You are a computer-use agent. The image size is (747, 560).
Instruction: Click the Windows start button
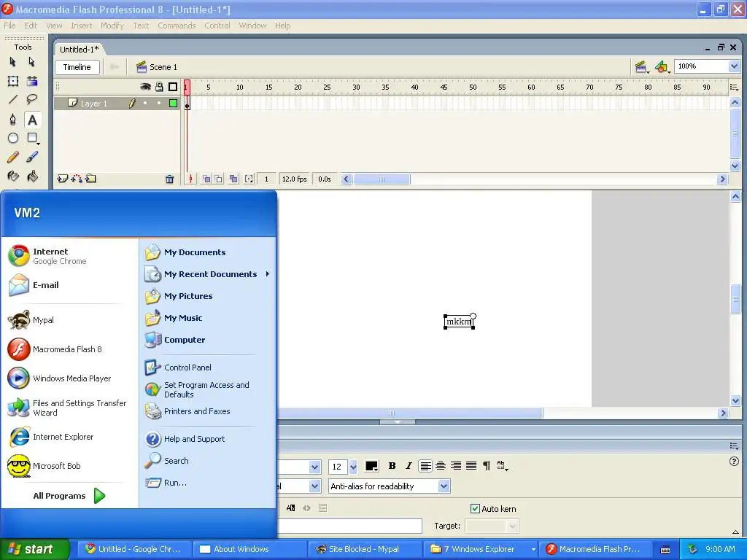(34, 549)
